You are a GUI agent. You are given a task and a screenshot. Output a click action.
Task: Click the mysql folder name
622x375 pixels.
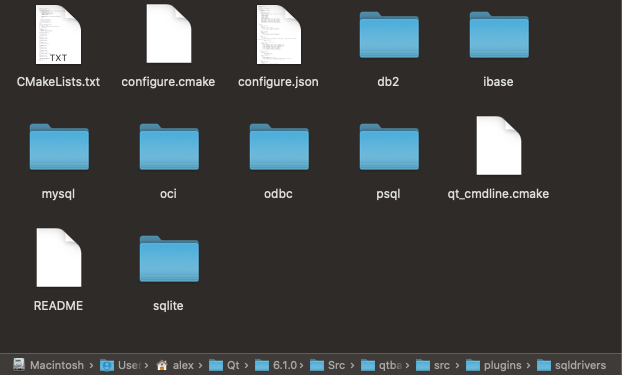(58, 194)
